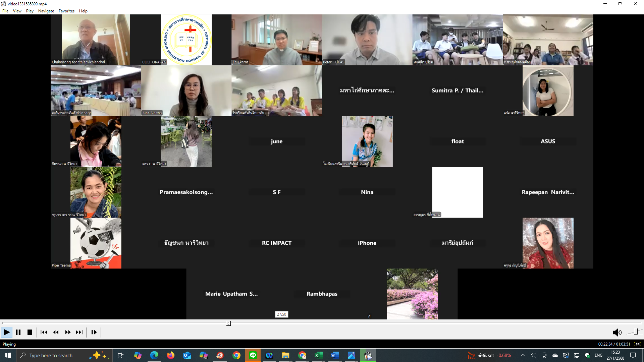Open second Chrome profile icon on taskbar

pyautogui.click(x=302, y=355)
